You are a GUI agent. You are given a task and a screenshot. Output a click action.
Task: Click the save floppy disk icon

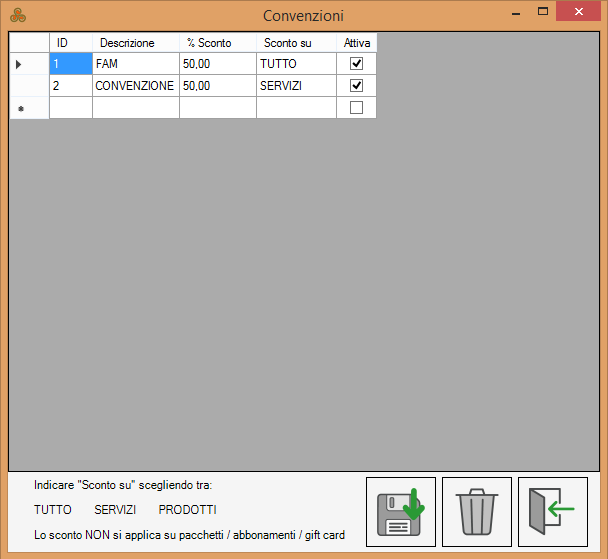coord(400,512)
